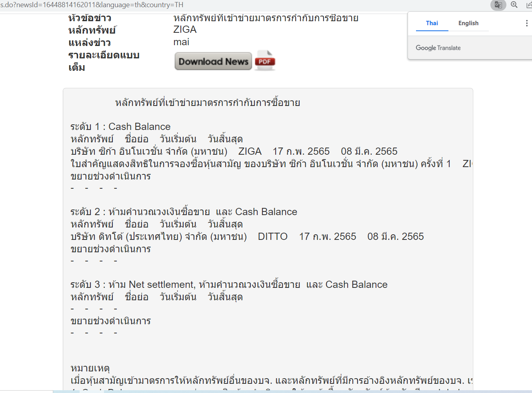
Task: Select the mai value next to แหล่งข่าว
Action: tap(181, 42)
